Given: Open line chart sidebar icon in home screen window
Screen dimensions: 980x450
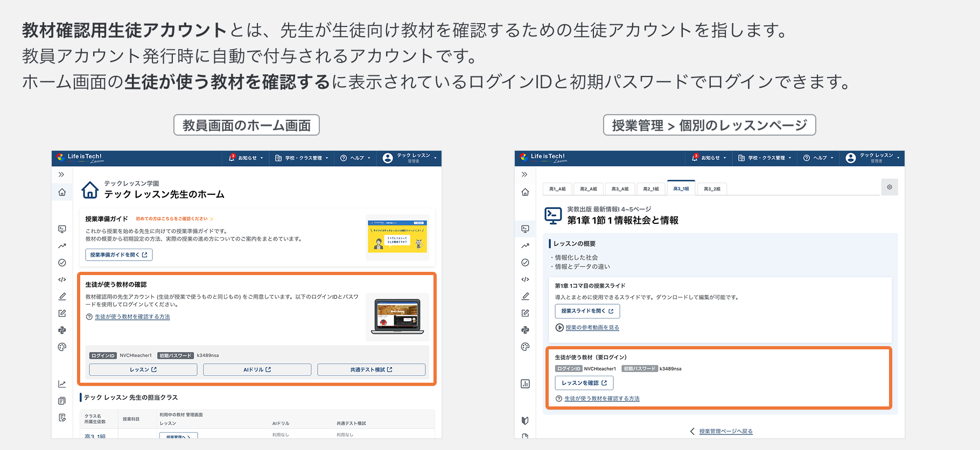Looking at the screenshot, I should pyautogui.click(x=62, y=384).
